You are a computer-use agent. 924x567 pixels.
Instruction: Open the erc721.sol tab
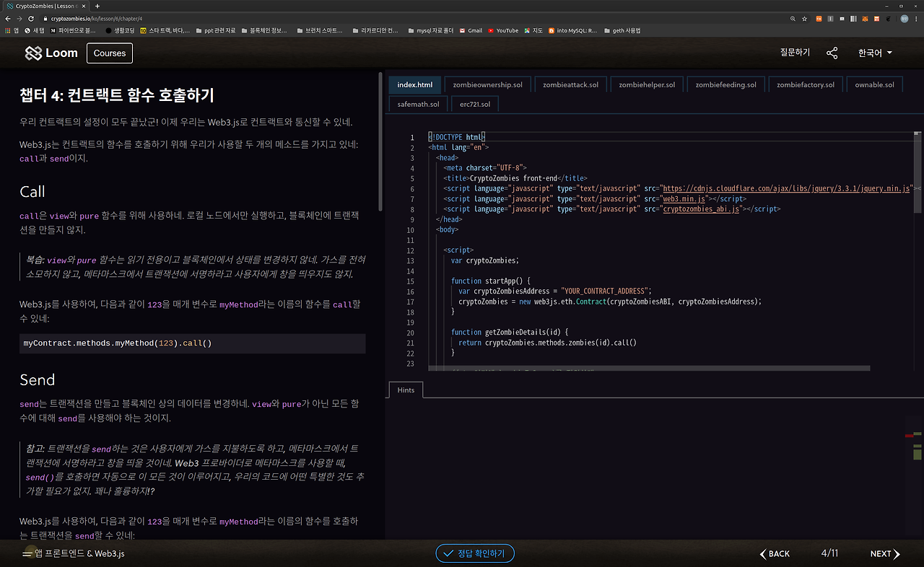point(475,104)
